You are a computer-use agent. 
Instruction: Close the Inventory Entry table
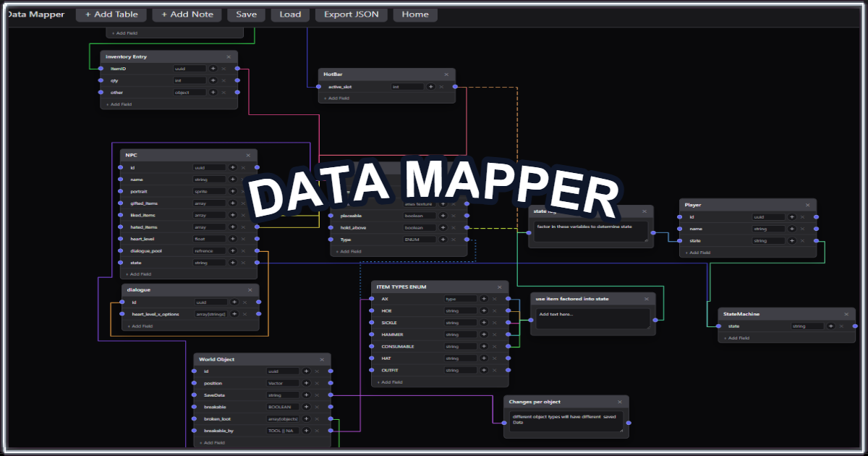tap(229, 56)
